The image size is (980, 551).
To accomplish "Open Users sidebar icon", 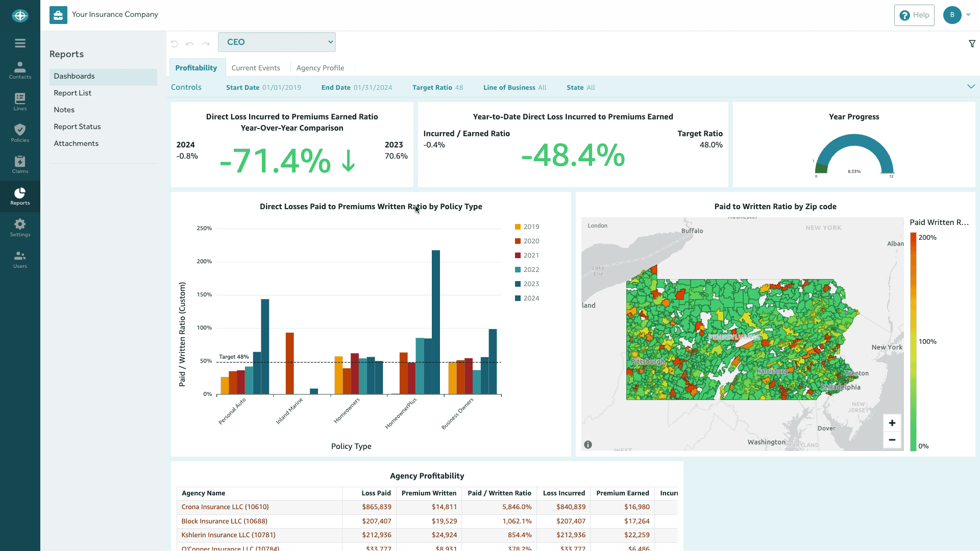I will coord(20,259).
